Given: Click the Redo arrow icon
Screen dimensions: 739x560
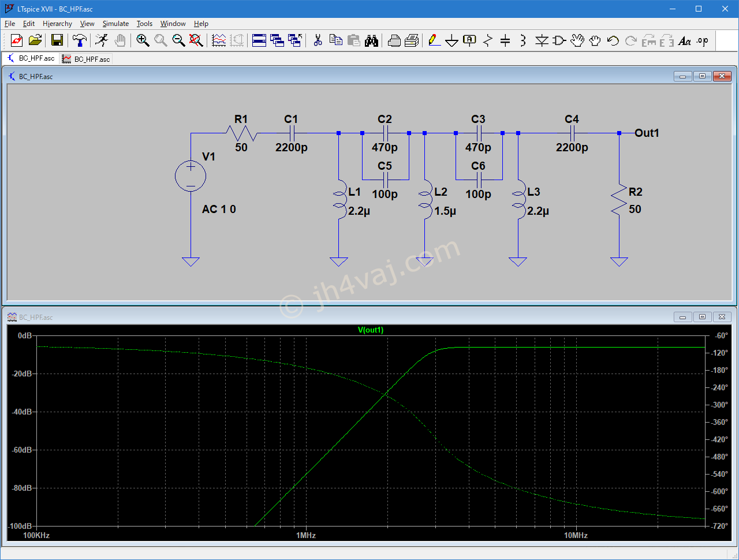Looking at the screenshot, I should pos(630,40).
